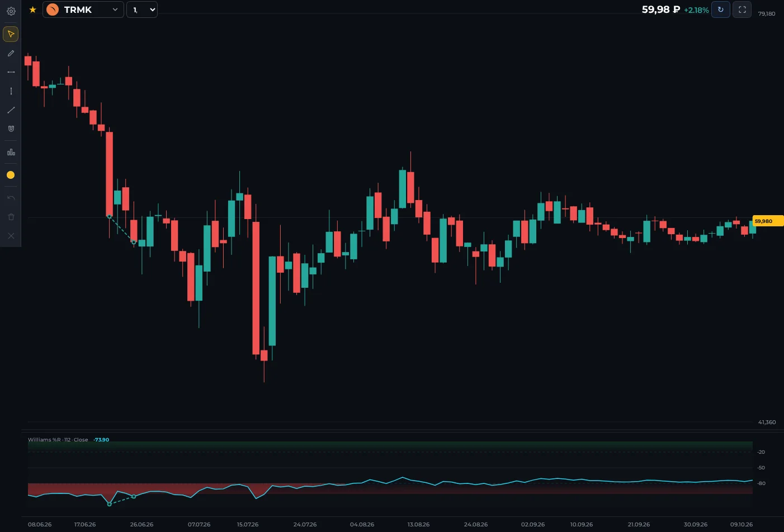Click the 09.10.26 date on time axis
The height and width of the screenshot is (532, 784).
[x=742, y=525]
